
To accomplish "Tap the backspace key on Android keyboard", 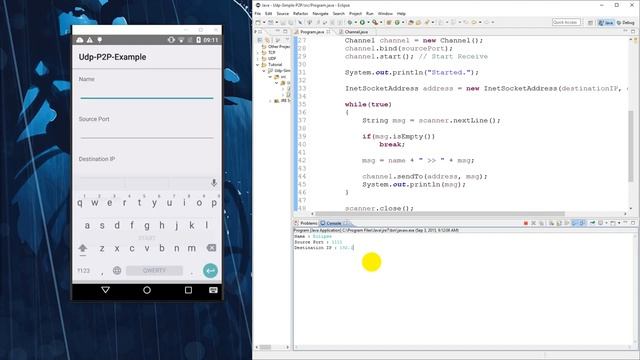I will click(211, 248).
